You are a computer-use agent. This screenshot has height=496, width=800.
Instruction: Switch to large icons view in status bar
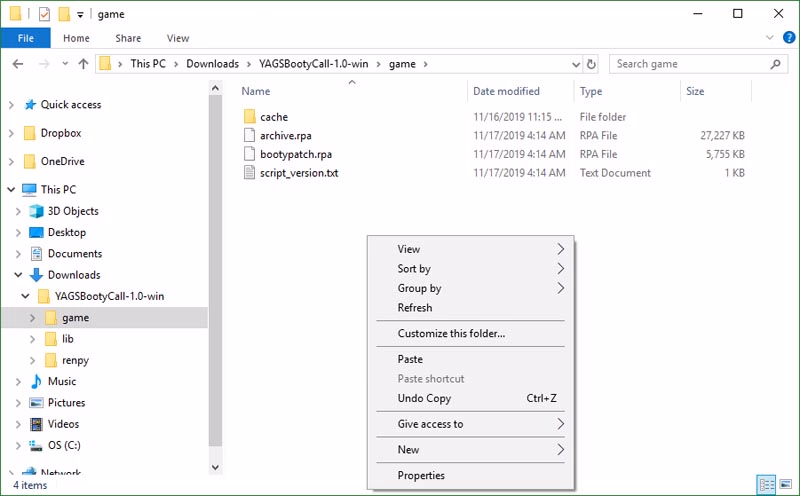click(x=786, y=485)
